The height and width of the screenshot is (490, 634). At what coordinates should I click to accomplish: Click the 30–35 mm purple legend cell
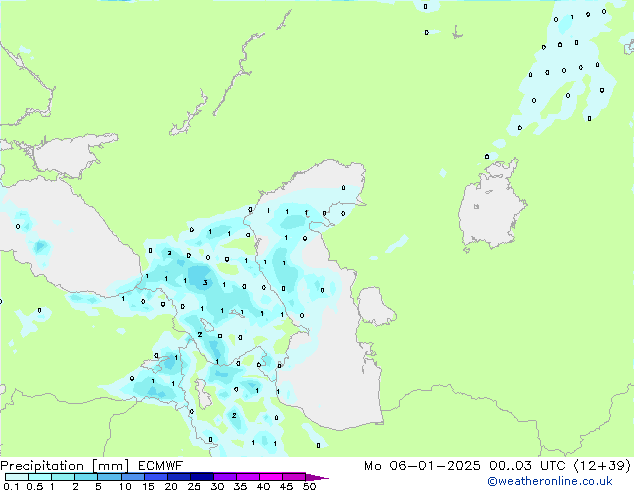coord(224,477)
